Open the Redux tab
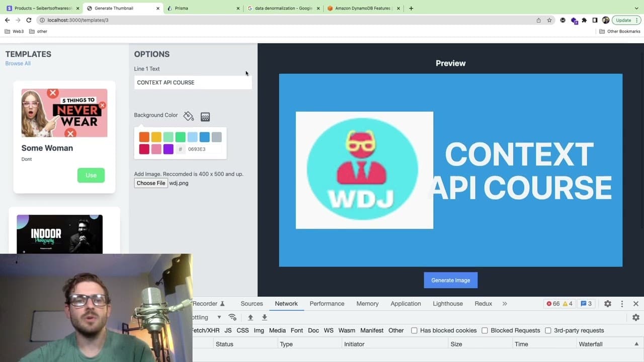The image size is (644, 362). point(484,304)
